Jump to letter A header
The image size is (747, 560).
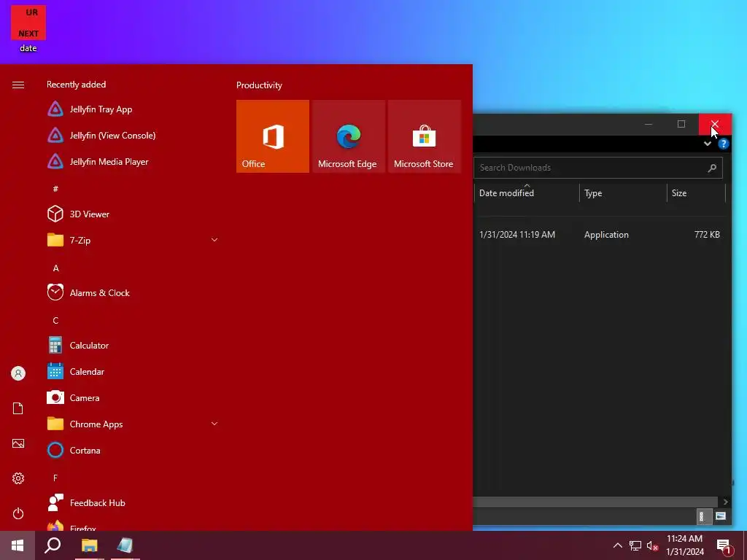coord(55,268)
